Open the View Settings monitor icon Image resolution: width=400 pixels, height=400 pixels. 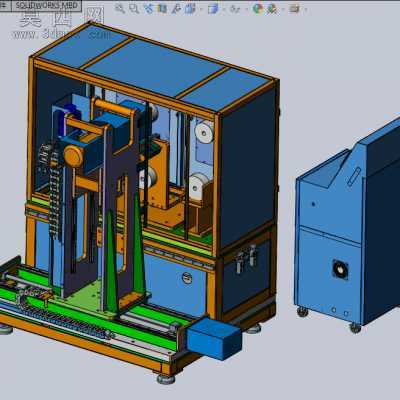(x=294, y=8)
